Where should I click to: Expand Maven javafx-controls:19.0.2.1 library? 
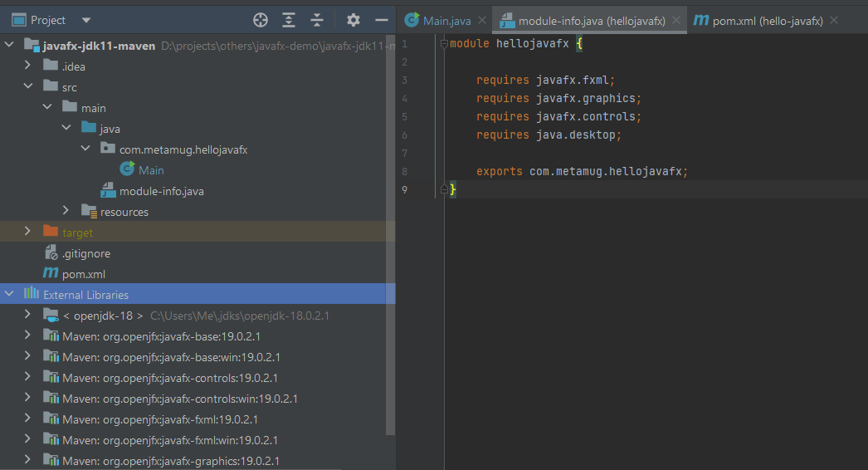(27, 376)
